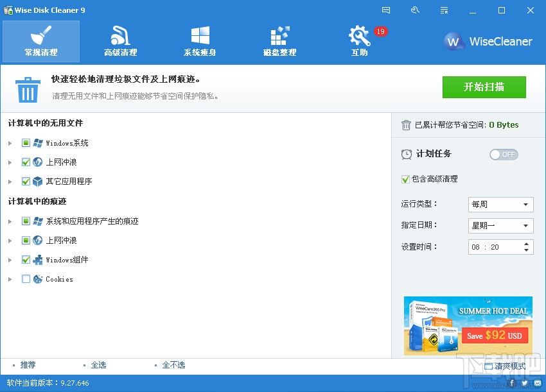Click the 19 notification badge

pos(381,31)
